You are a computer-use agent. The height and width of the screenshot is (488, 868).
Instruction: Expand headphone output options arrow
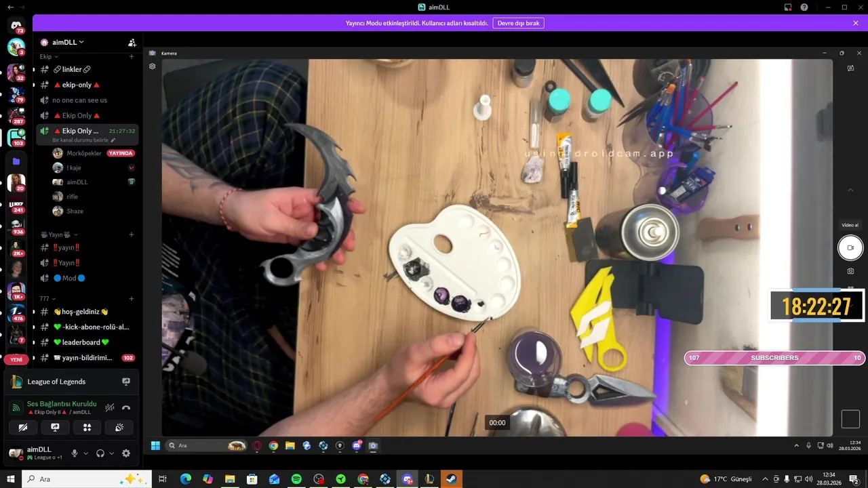coord(111,453)
